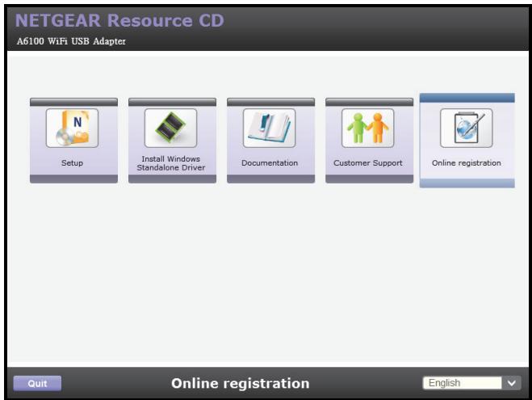The width and height of the screenshot is (532, 400).
Task: Open the Setup CD icon
Action: 73,128
